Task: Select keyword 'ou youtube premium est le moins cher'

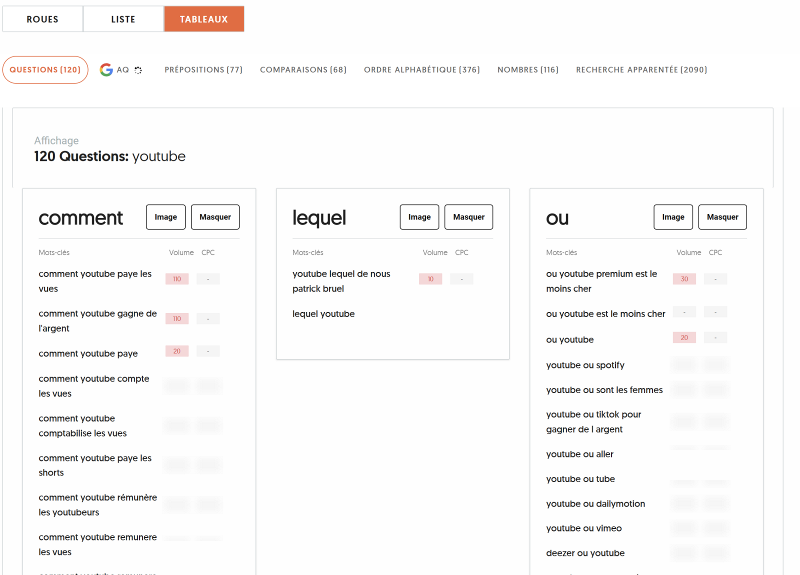Action: tap(602, 281)
